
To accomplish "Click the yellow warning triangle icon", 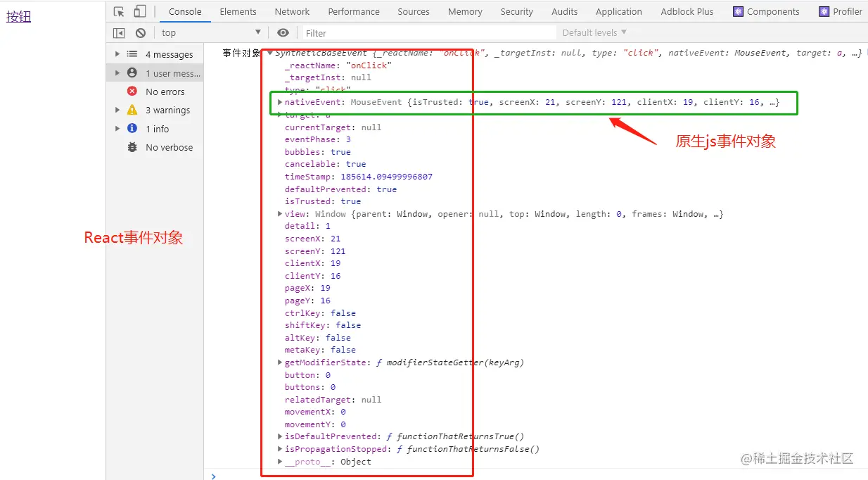I will coord(132,110).
